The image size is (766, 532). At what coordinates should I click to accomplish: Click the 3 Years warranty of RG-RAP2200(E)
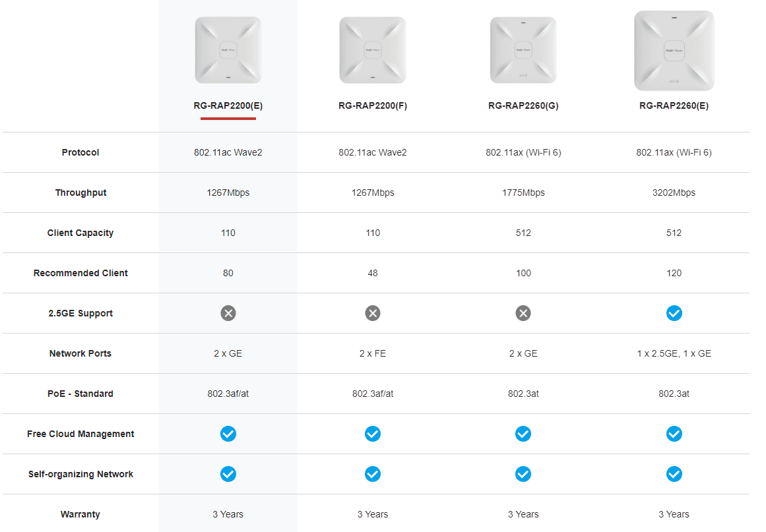(228, 514)
